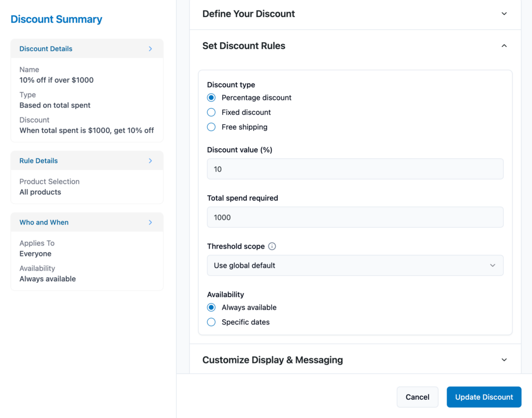Focus the Total spend required field
532x418 pixels.
click(x=355, y=217)
